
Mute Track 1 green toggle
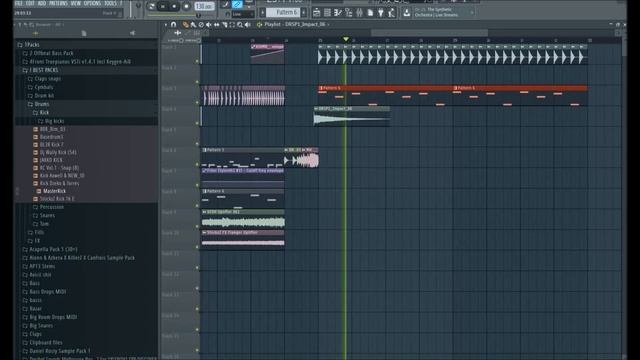pos(197,61)
